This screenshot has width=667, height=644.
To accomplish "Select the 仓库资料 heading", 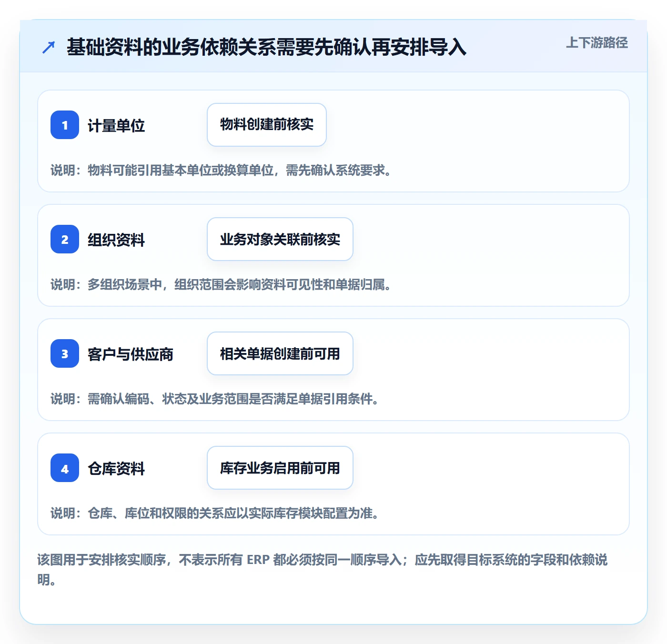I will coord(116,469).
